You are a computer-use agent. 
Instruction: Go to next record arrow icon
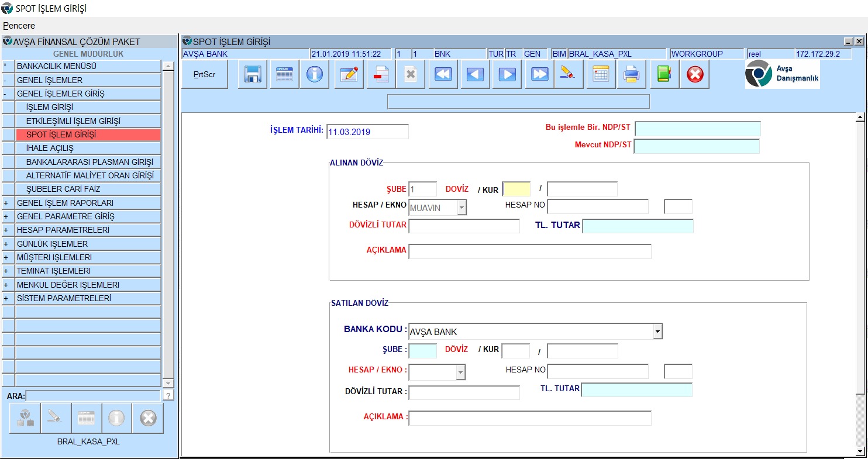click(507, 74)
